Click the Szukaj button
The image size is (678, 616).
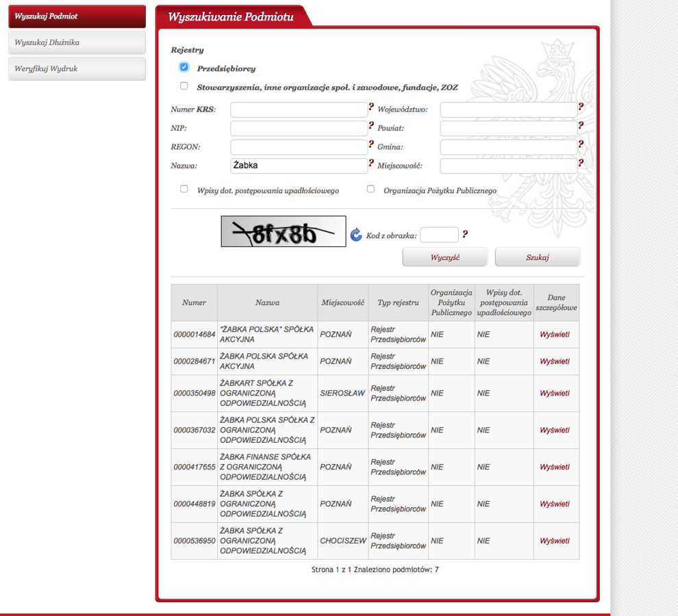click(x=538, y=257)
